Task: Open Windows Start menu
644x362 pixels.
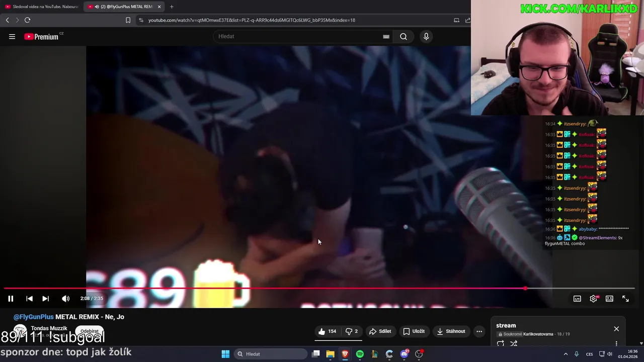Action: pyautogui.click(x=225, y=354)
